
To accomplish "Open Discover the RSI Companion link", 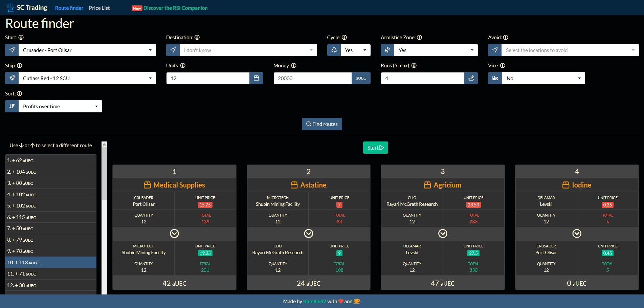I will [x=176, y=8].
